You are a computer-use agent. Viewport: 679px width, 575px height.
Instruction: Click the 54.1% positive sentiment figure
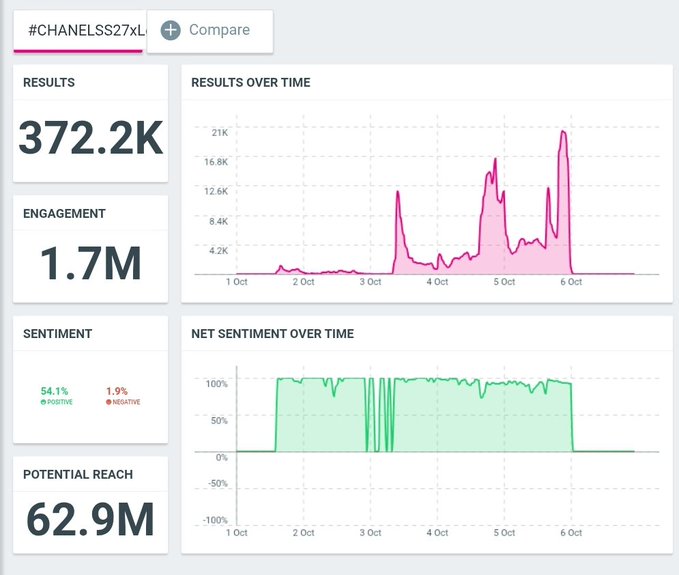pos(54,391)
